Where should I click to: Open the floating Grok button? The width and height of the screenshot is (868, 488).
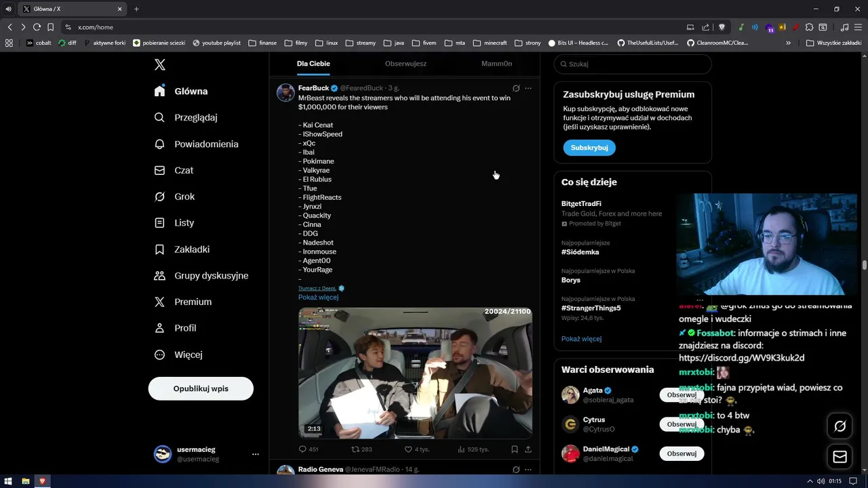(840, 426)
